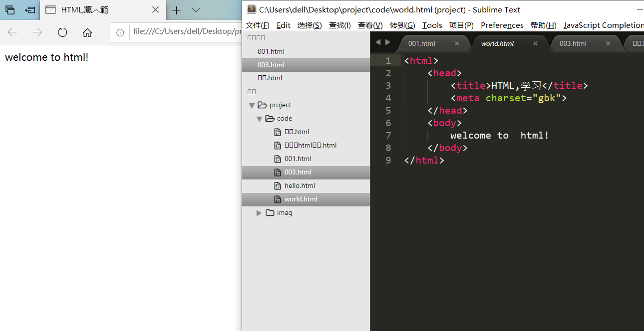Click the code folder icon in the sidebar
This screenshot has width=644, height=331.
pyautogui.click(x=270, y=118)
